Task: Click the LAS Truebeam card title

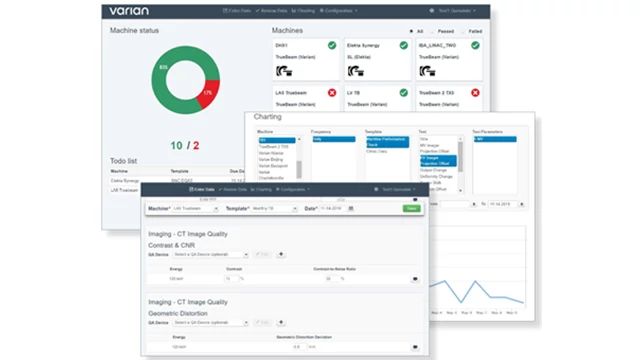Action: tap(291, 93)
